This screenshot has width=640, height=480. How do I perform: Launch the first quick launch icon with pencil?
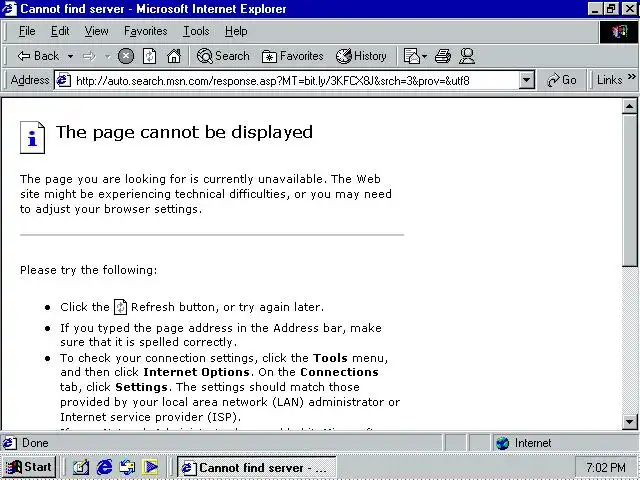click(80, 467)
